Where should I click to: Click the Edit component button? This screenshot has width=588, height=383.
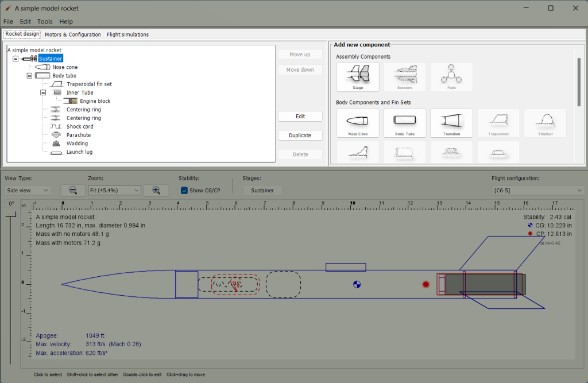[300, 117]
